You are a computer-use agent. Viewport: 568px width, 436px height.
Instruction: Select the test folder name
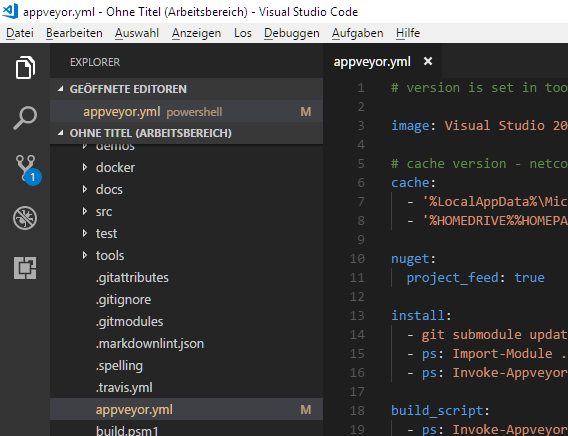pyautogui.click(x=106, y=234)
